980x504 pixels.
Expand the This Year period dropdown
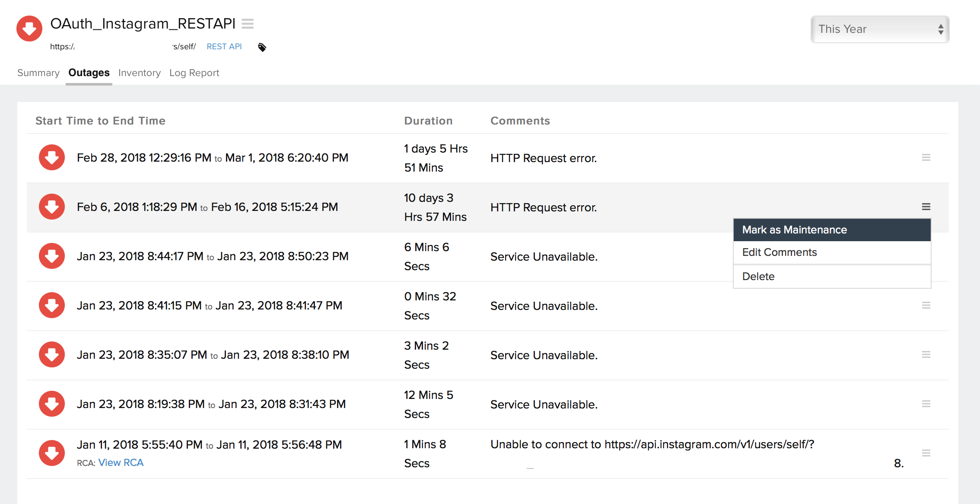coord(880,29)
